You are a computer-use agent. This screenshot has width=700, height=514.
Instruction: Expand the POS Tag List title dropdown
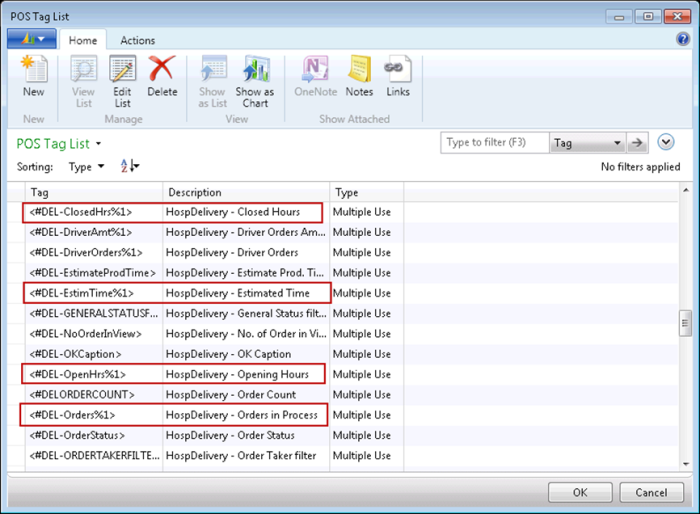pyautogui.click(x=98, y=144)
